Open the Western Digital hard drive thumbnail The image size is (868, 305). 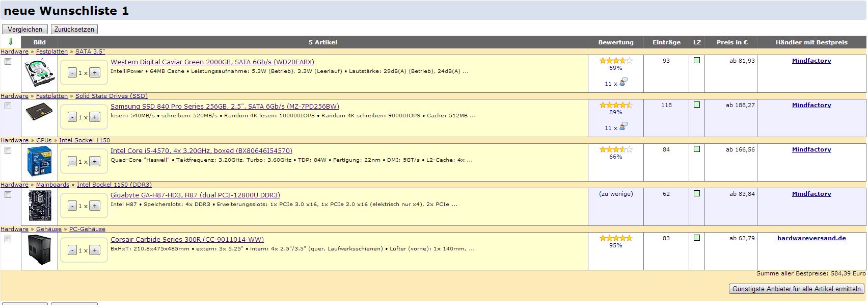tap(39, 73)
